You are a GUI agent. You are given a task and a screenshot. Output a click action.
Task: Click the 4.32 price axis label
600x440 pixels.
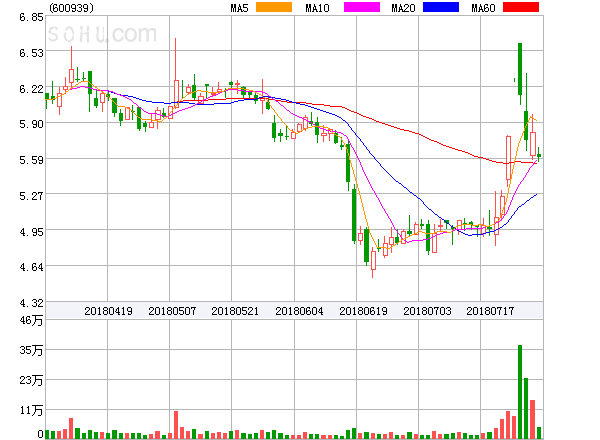(31, 303)
